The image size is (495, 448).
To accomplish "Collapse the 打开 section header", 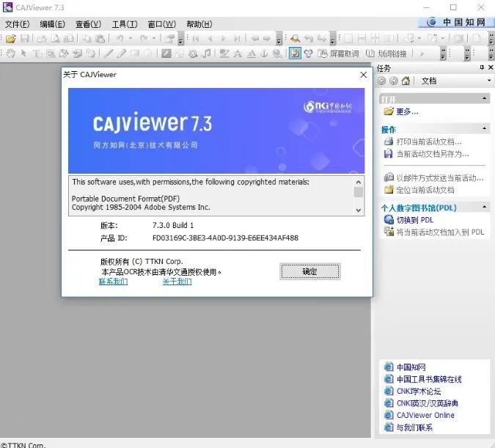I will click(x=484, y=98).
